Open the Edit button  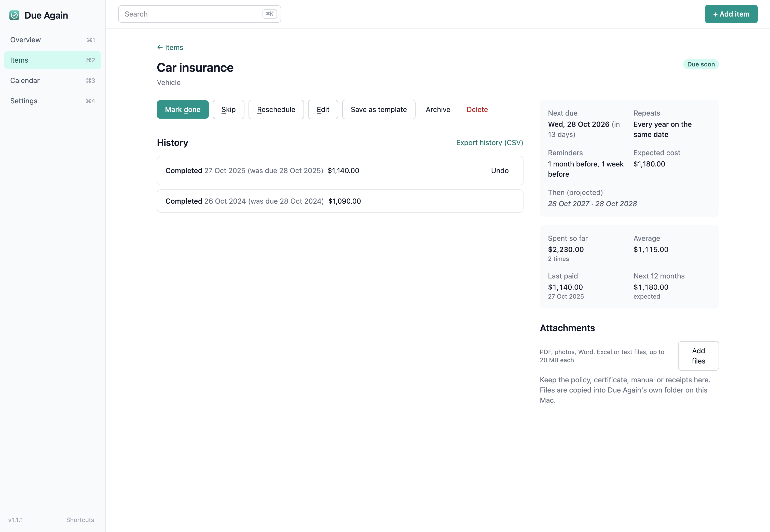[x=323, y=109]
